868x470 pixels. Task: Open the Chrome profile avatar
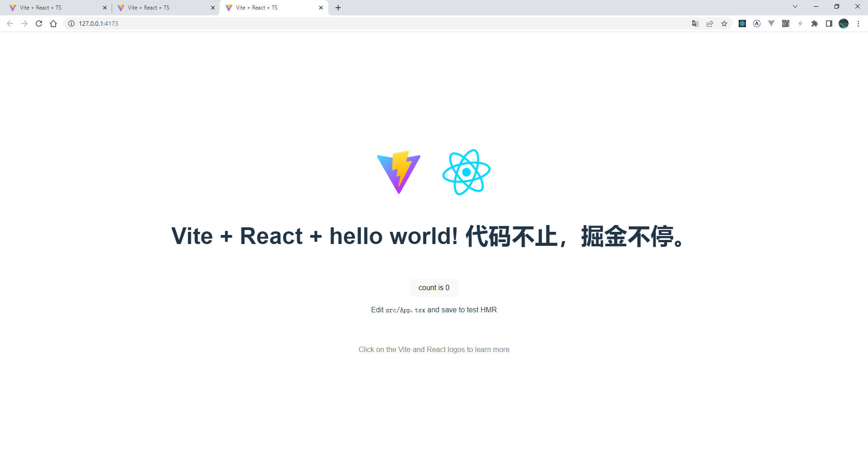[x=844, y=23]
